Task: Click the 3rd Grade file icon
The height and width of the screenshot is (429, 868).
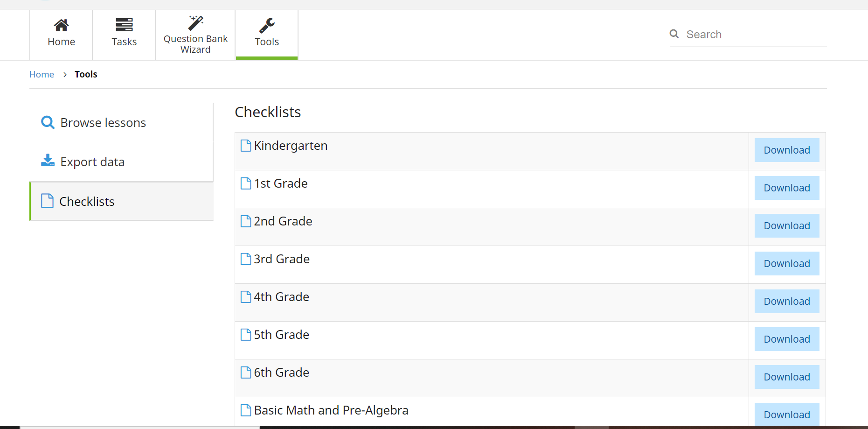Action: (245, 259)
